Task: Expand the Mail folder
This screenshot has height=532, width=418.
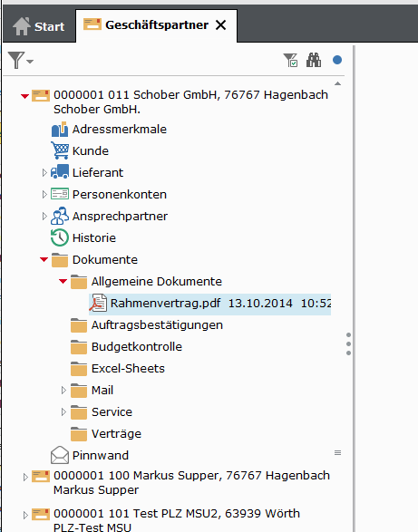Action: coord(63,391)
